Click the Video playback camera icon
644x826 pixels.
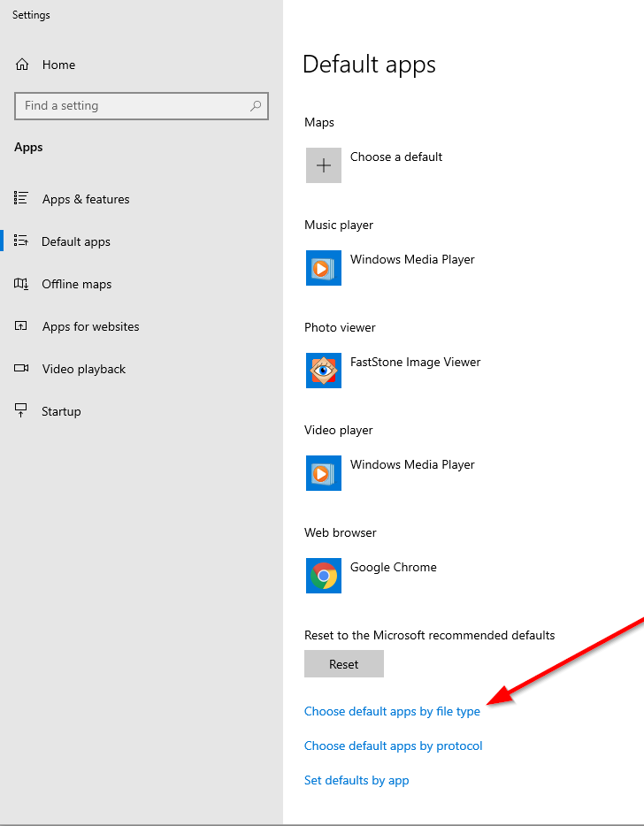pyautogui.click(x=21, y=369)
